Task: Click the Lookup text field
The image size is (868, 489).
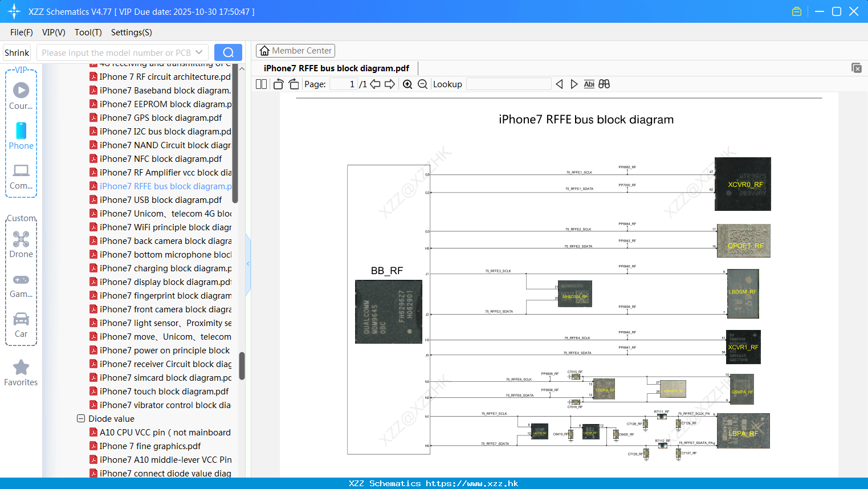Action: point(508,84)
